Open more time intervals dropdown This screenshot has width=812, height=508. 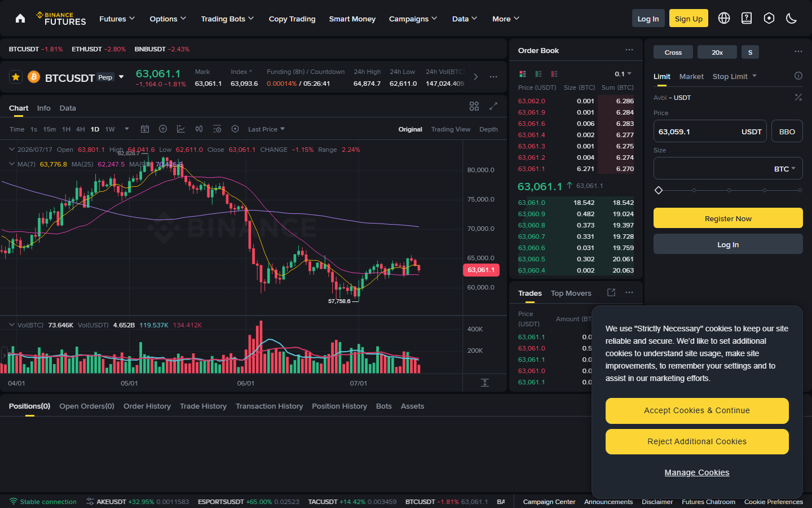point(127,129)
